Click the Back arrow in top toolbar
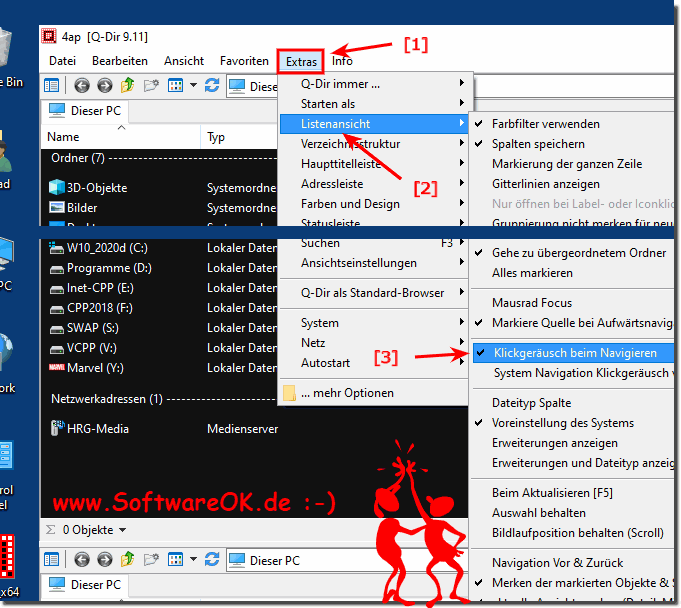The image size is (681, 608). click(82, 86)
